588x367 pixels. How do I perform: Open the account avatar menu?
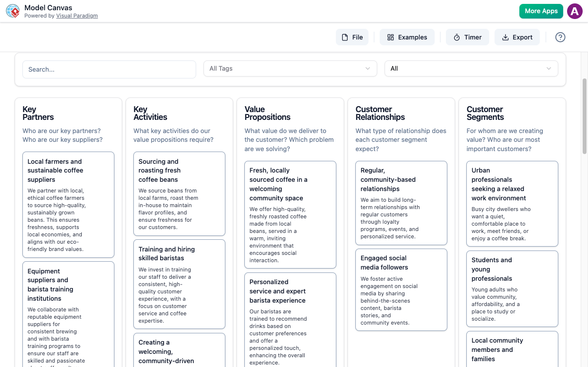point(575,11)
